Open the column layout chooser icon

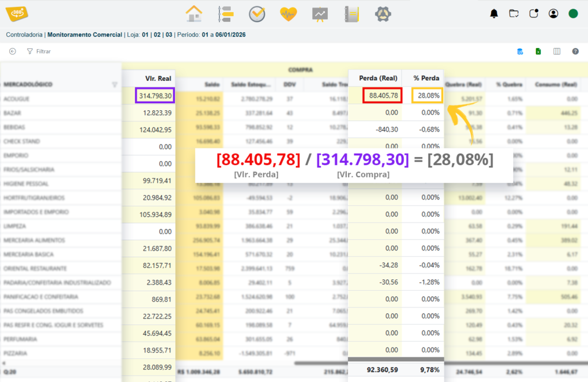[x=556, y=52]
